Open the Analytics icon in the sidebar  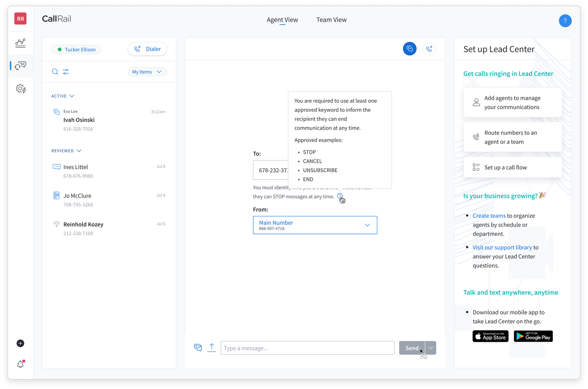coord(20,43)
